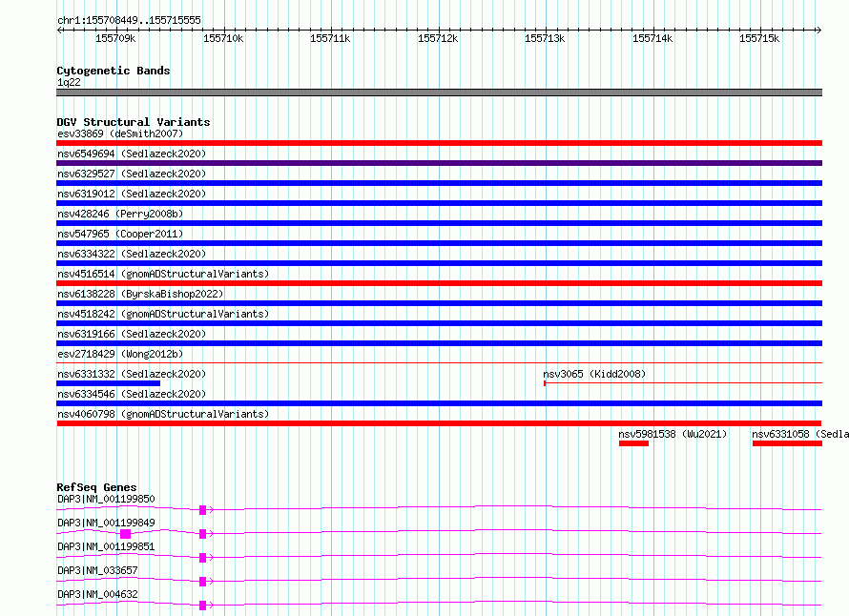Click nsv3065 (Kidd2008) variant label
Image resolution: width=849 pixels, height=616 pixels.
594,374
